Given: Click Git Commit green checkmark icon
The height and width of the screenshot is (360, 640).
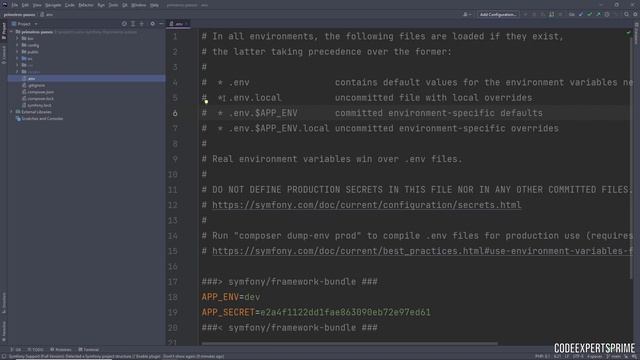Looking at the screenshot, I should [590, 15].
